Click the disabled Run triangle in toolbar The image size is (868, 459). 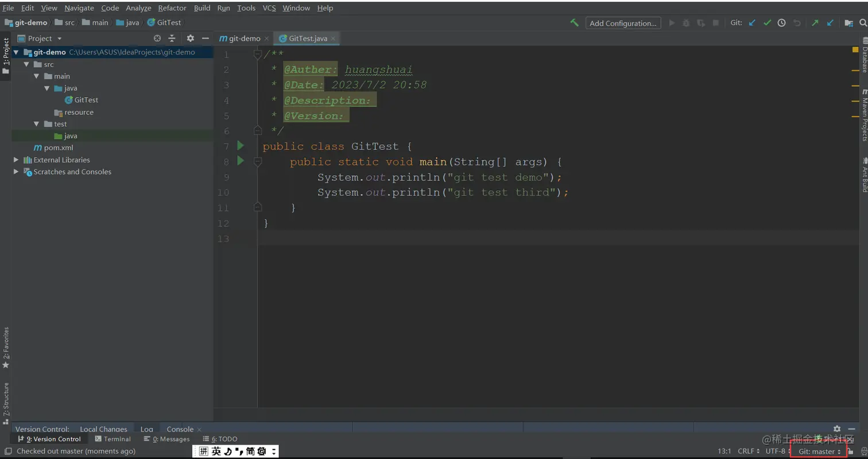click(x=672, y=23)
